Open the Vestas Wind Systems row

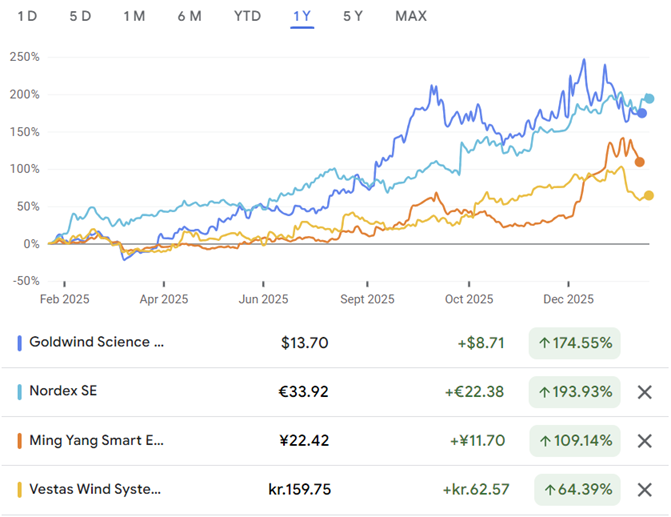click(x=335, y=490)
